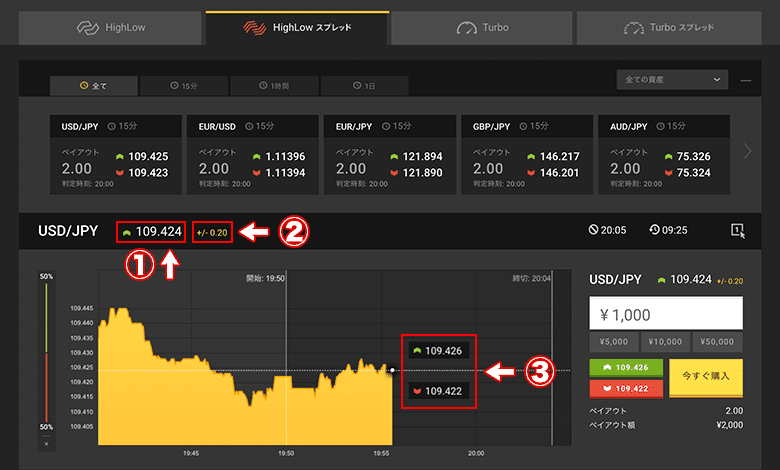The height and width of the screenshot is (470, 780).
Task: Open the Turbo スプレッド tab
Action: [x=669, y=28]
